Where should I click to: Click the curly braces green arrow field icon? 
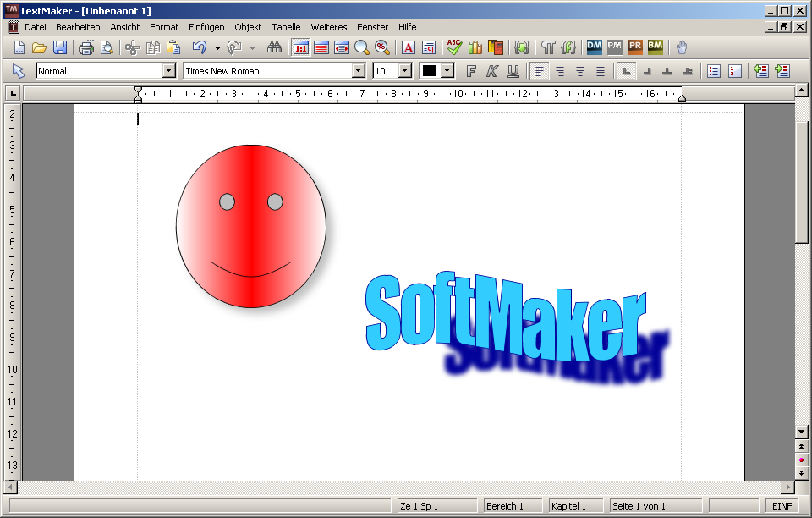[x=522, y=47]
